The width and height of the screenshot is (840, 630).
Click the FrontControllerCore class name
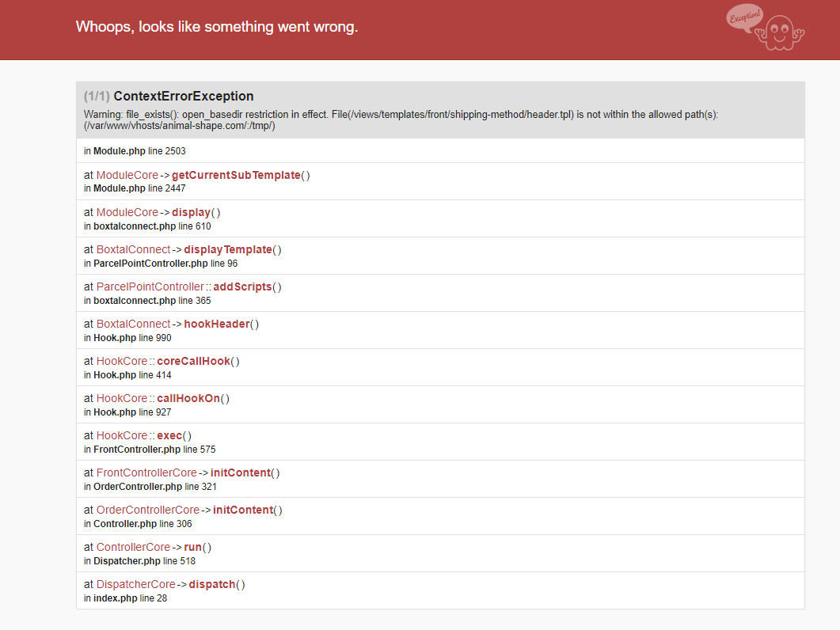(146, 472)
